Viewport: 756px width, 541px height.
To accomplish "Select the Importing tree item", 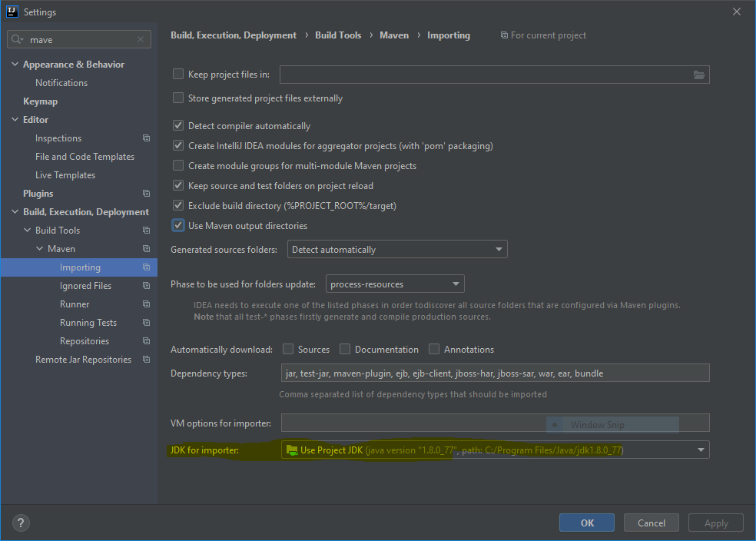I will pyautogui.click(x=79, y=267).
